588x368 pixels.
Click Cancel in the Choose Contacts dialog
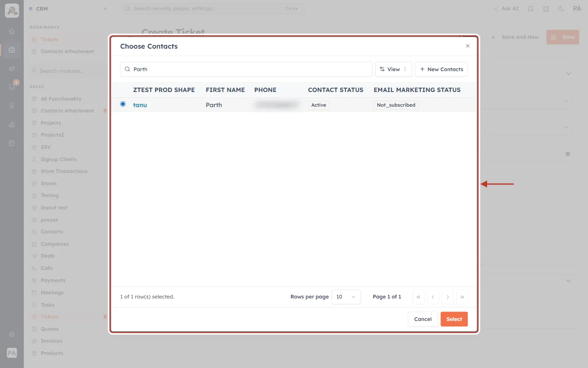tap(423, 319)
